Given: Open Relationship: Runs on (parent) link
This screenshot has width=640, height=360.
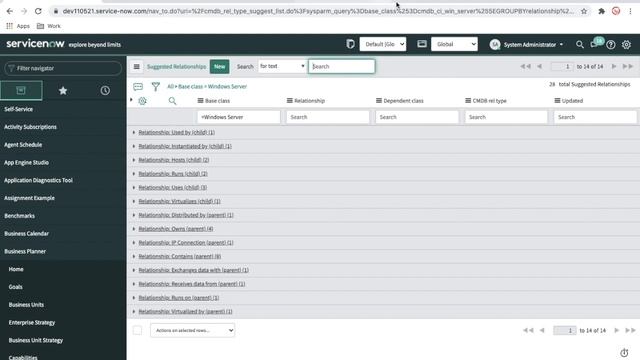Looking at the screenshot, I should pos(179,298).
